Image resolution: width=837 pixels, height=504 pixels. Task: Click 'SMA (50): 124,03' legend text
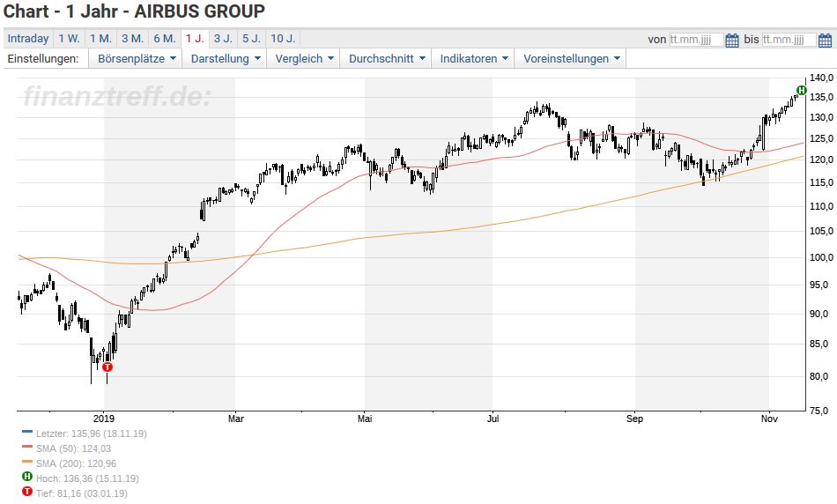coord(74,448)
